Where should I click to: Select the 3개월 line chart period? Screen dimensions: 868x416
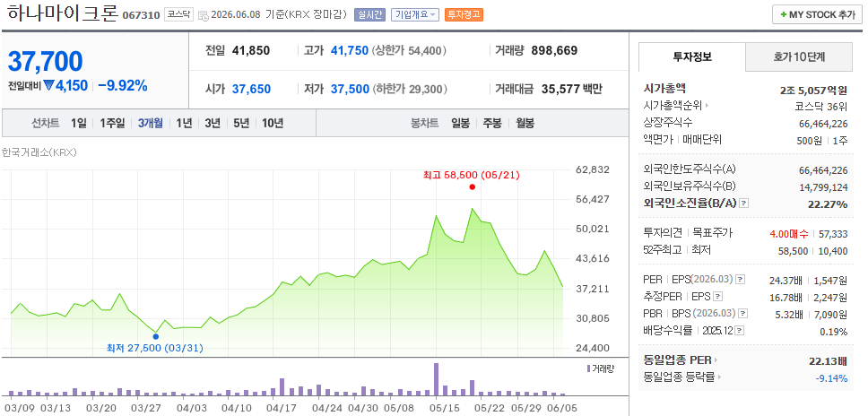[151, 123]
